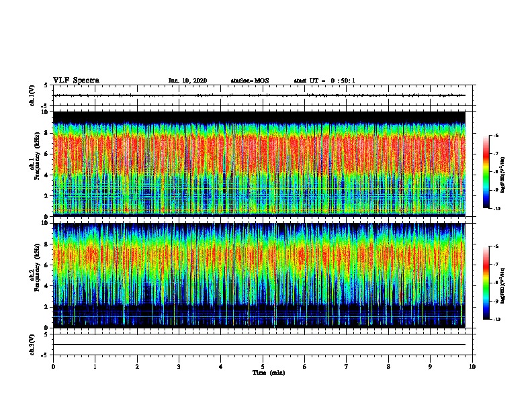Click ch.1 frequency axis tick "8"
Screen dimensions: 532x411
46,133
